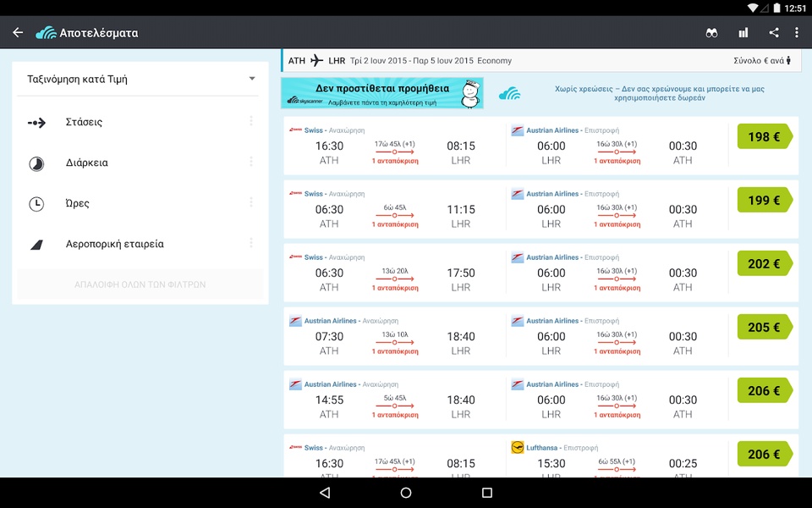Viewport: 812px width, 508px height.
Task: Open the no-commission Skyscanner banner
Action: [x=382, y=93]
